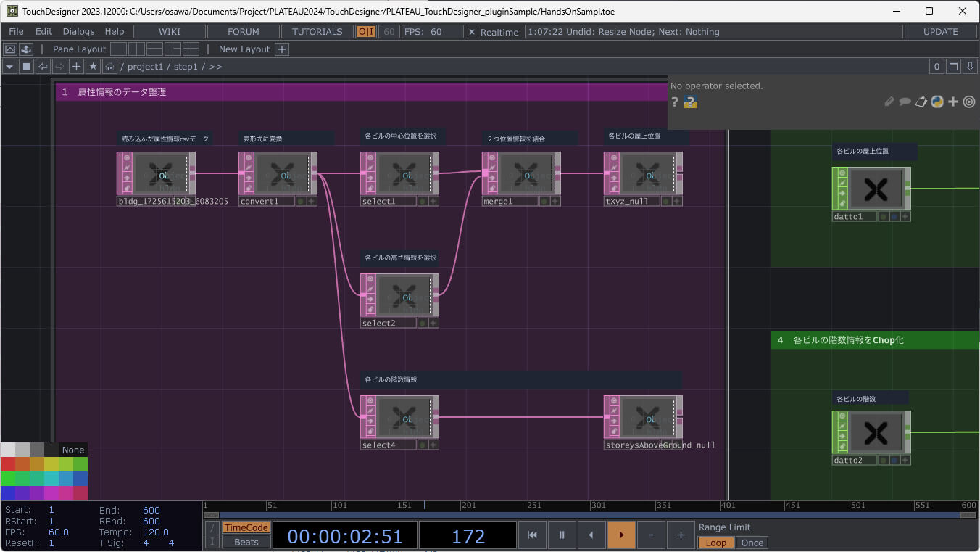Add custom parameter with plus icon
The width and height of the screenshot is (980, 552).
coord(953,102)
